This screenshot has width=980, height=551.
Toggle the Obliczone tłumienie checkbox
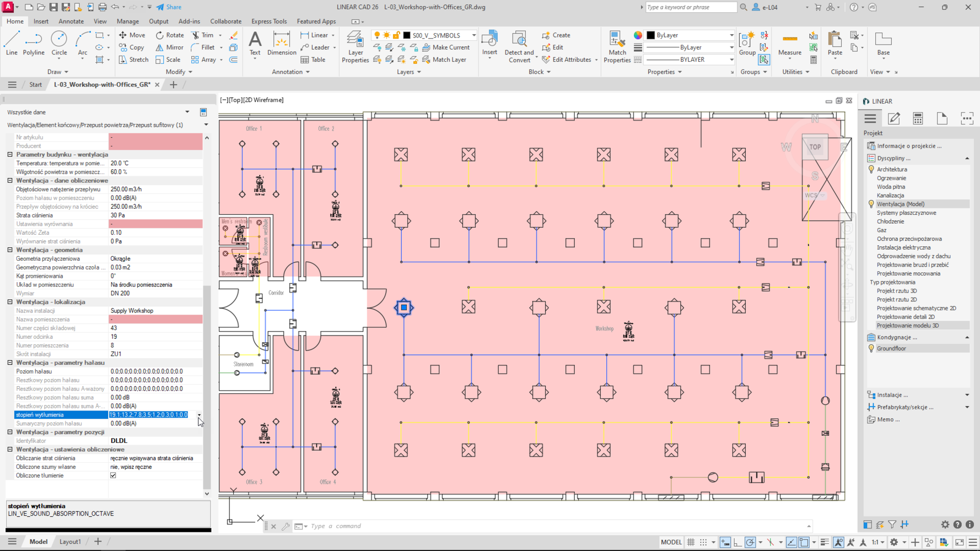pyautogui.click(x=113, y=476)
